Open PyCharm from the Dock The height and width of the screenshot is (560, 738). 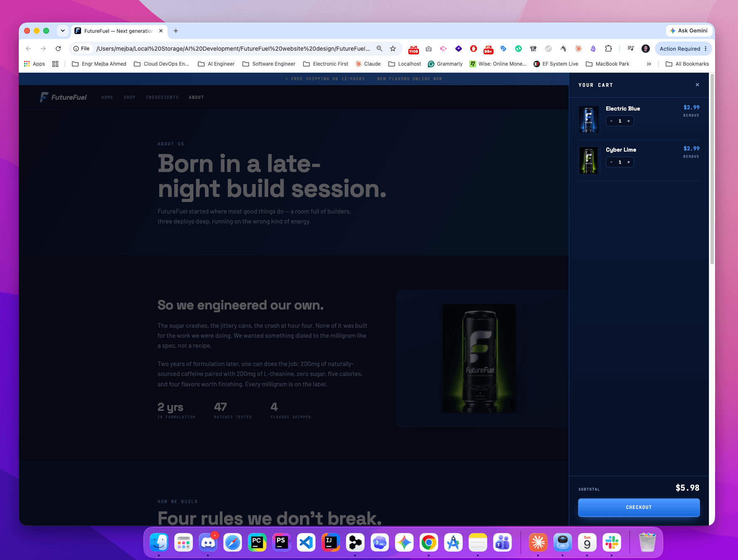coord(257,543)
